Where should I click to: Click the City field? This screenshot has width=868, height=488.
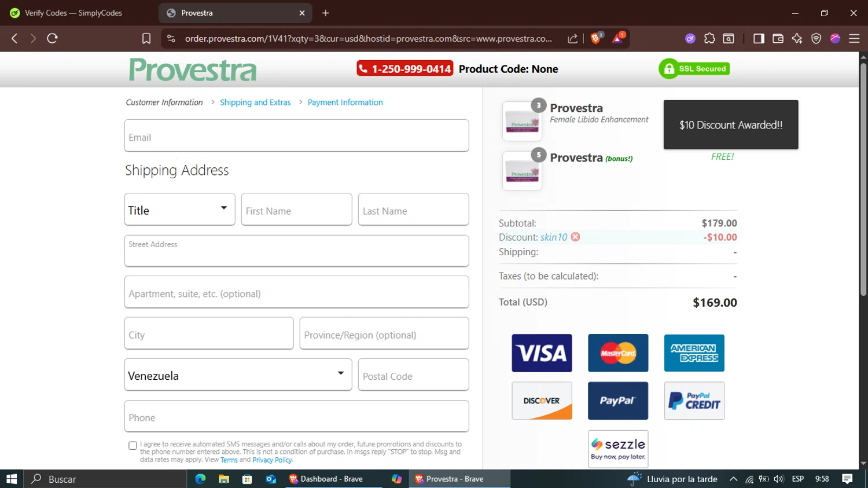click(x=209, y=333)
